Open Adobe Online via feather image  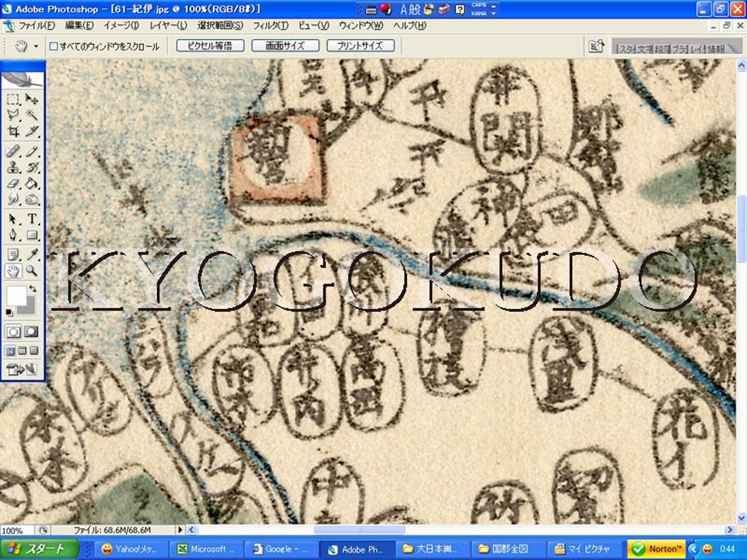click(23, 79)
